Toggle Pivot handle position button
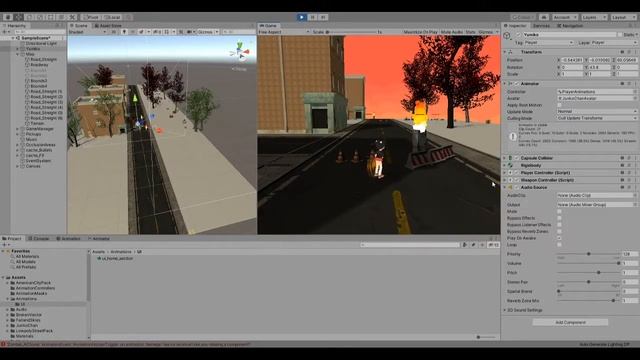 coord(91,17)
